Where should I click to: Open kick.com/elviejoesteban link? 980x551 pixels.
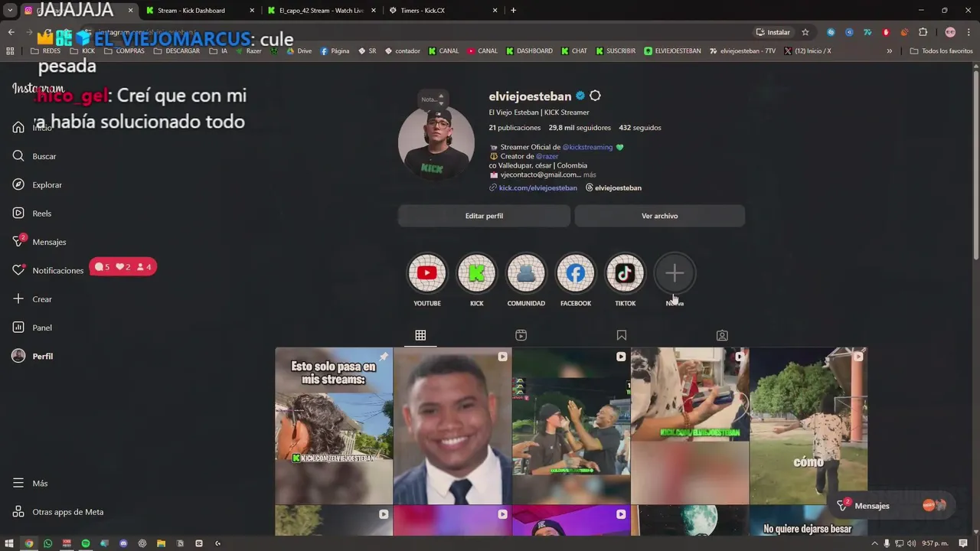coord(538,188)
